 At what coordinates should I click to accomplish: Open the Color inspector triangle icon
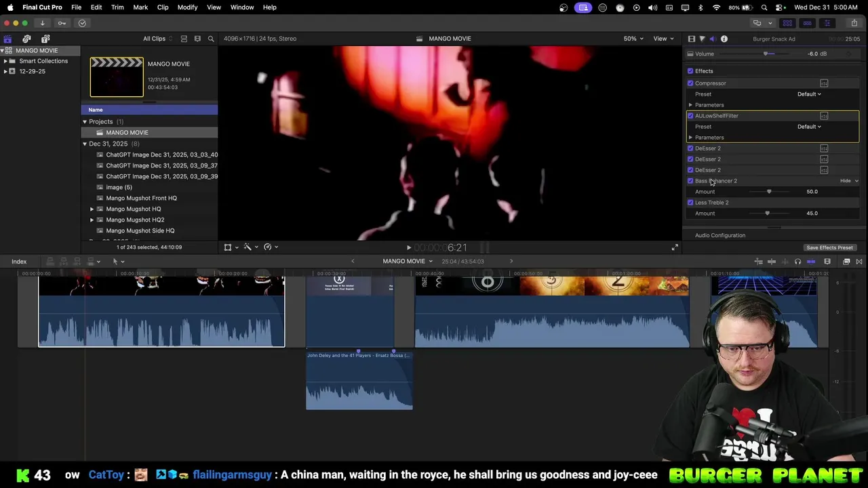(702, 39)
